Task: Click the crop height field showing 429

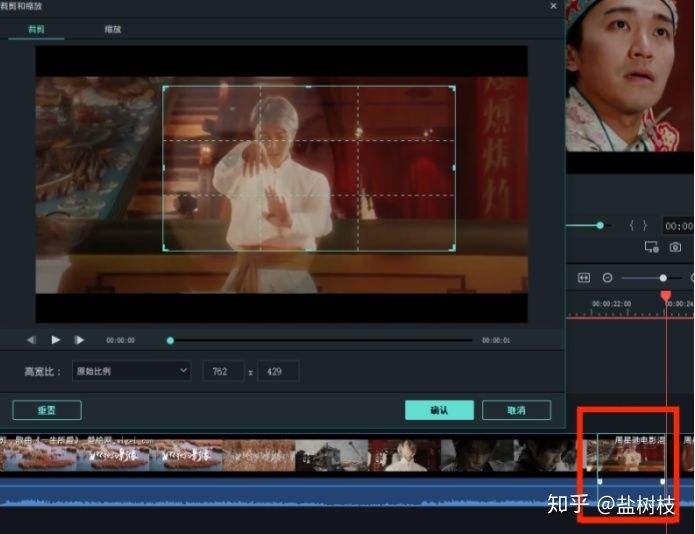Action: (278, 371)
